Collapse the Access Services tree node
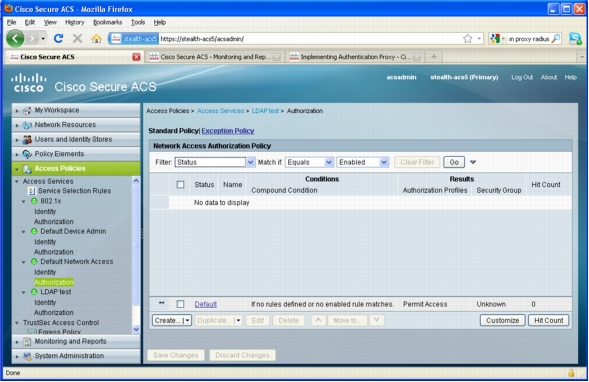589x382 pixels. coord(17,181)
